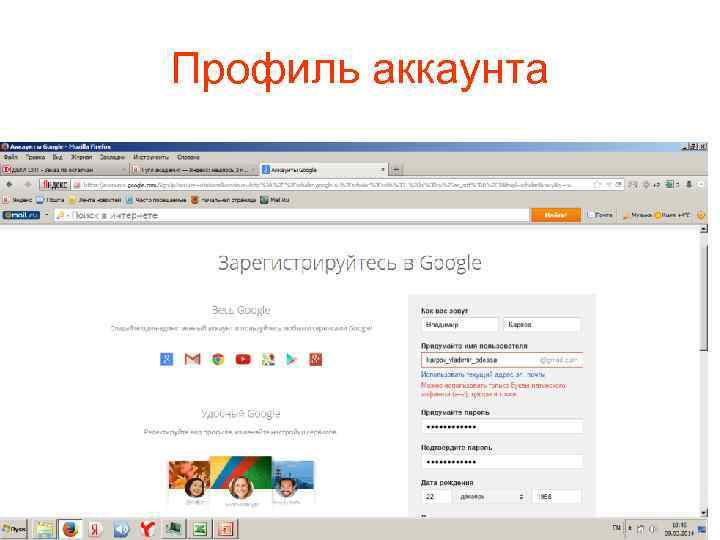
Task: Click the birth year field
Action: 556,496
